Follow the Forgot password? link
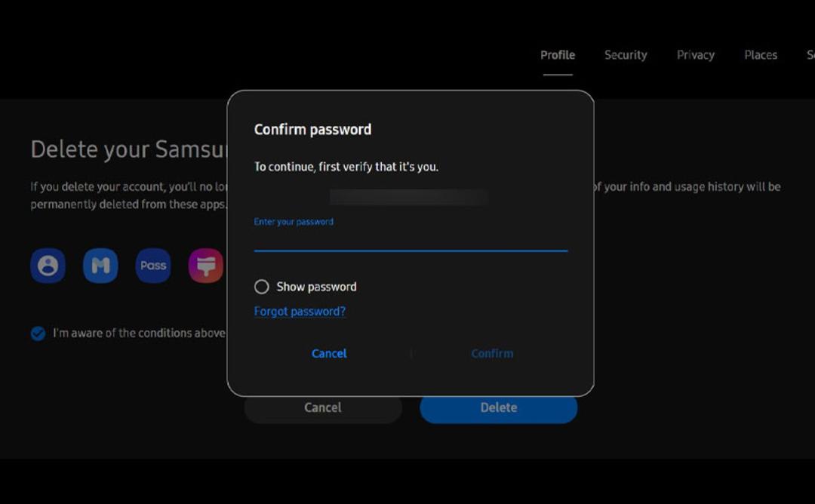Image resolution: width=815 pixels, height=504 pixels. 300,312
